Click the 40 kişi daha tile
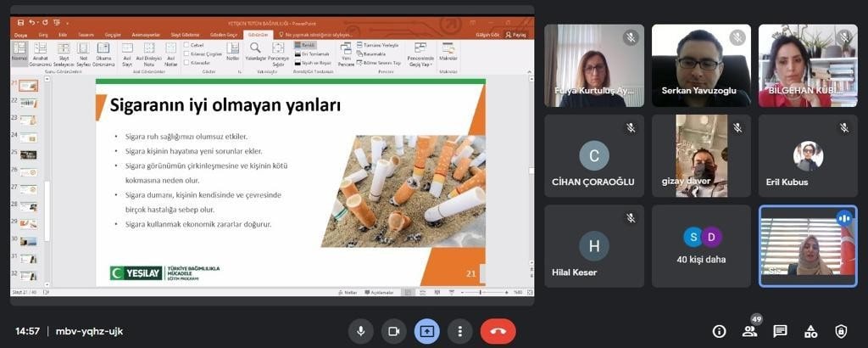868x348 pixels. (701, 245)
